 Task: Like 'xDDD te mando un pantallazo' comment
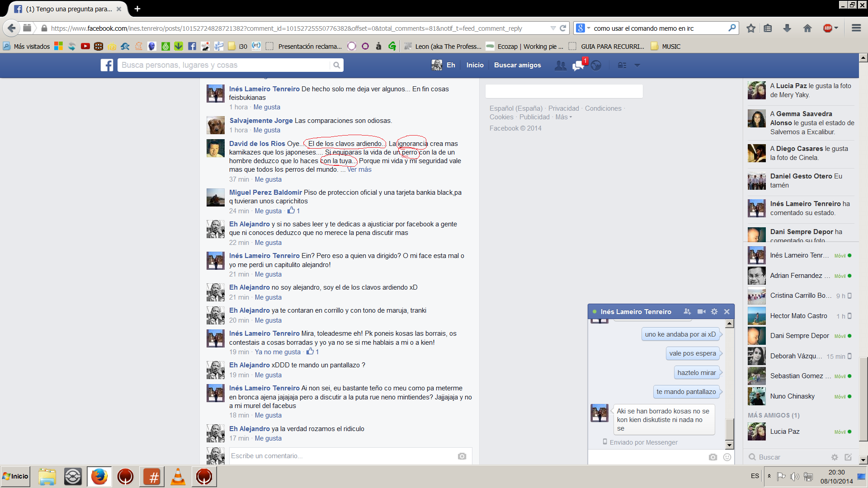coord(268,375)
